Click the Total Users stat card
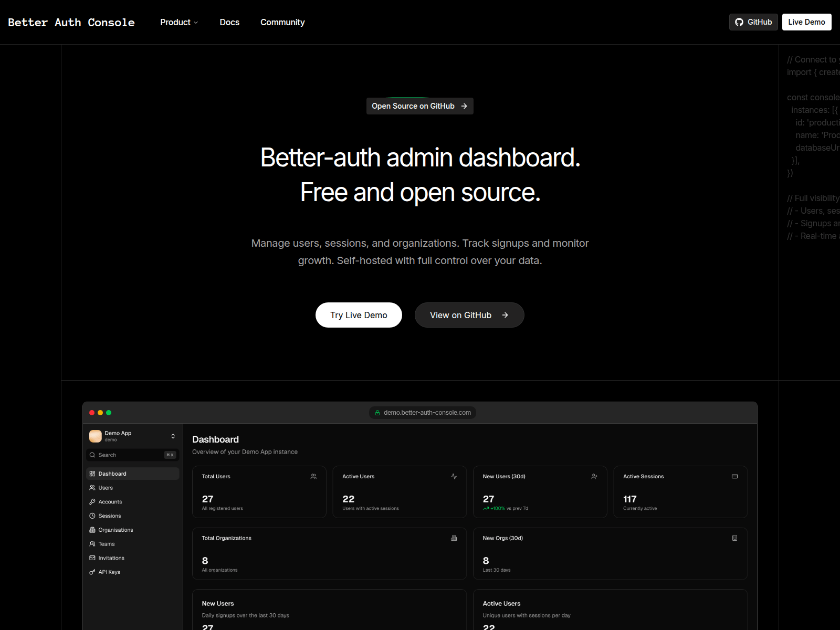Screen dimensions: 840x630 click(259, 492)
